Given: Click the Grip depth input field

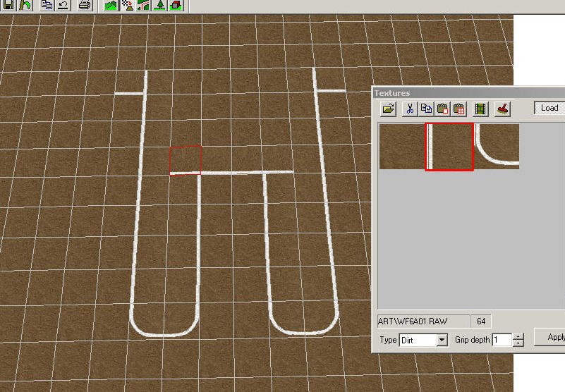Looking at the screenshot, I should pos(501,340).
